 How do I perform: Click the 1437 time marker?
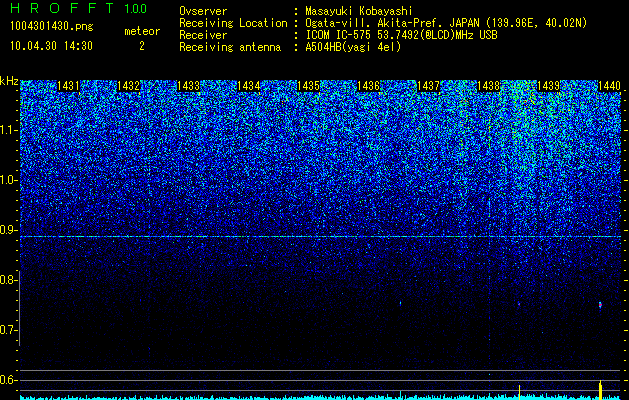tap(428, 86)
